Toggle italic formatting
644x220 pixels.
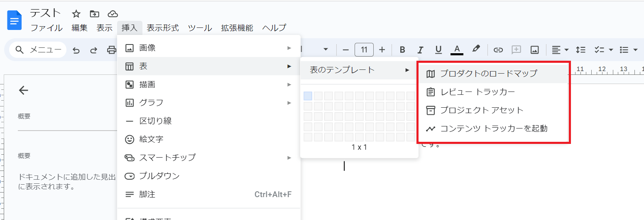[x=420, y=50]
